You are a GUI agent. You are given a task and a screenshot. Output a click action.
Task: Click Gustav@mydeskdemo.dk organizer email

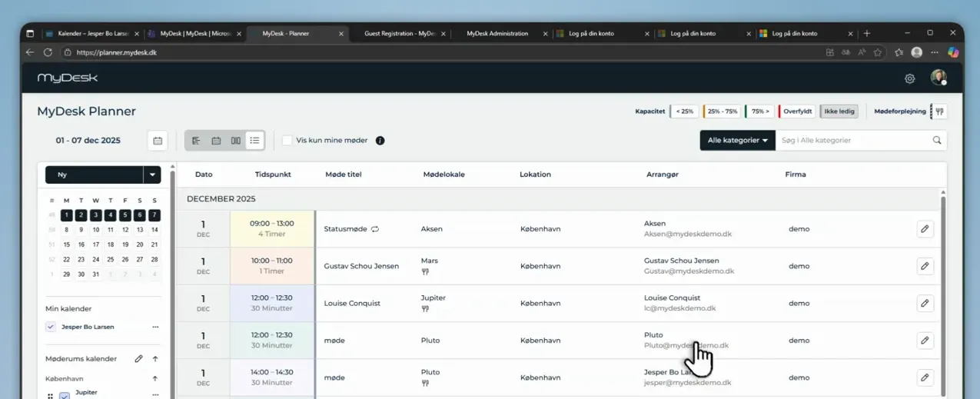click(x=689, y=271)
